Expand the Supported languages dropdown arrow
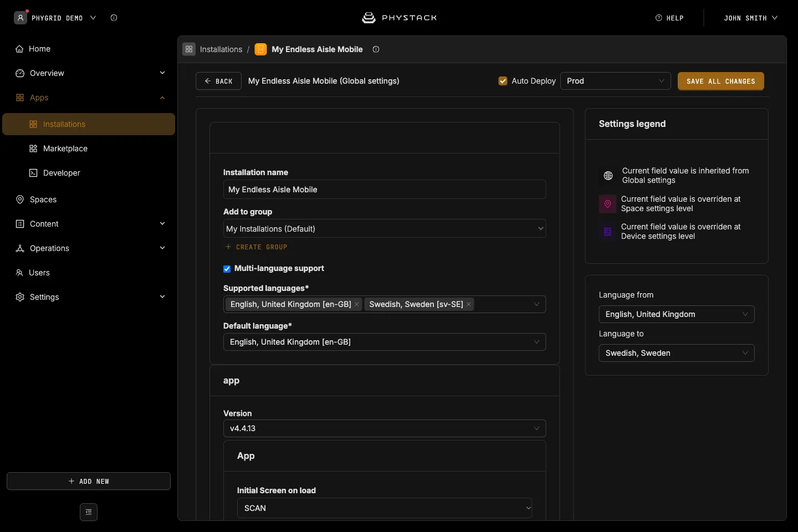The width and height of the screenshot is (798, 532). (x=536, y=304)
